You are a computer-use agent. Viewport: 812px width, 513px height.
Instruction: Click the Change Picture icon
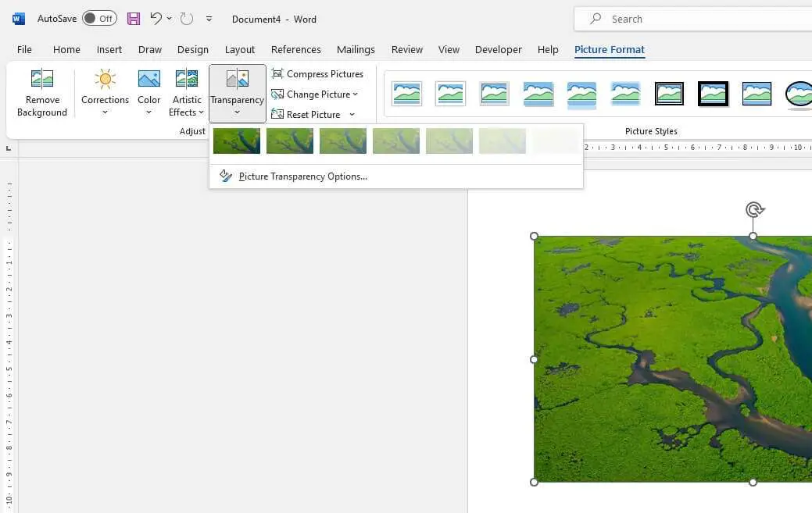pyautogui.click(x=278, y=94)
